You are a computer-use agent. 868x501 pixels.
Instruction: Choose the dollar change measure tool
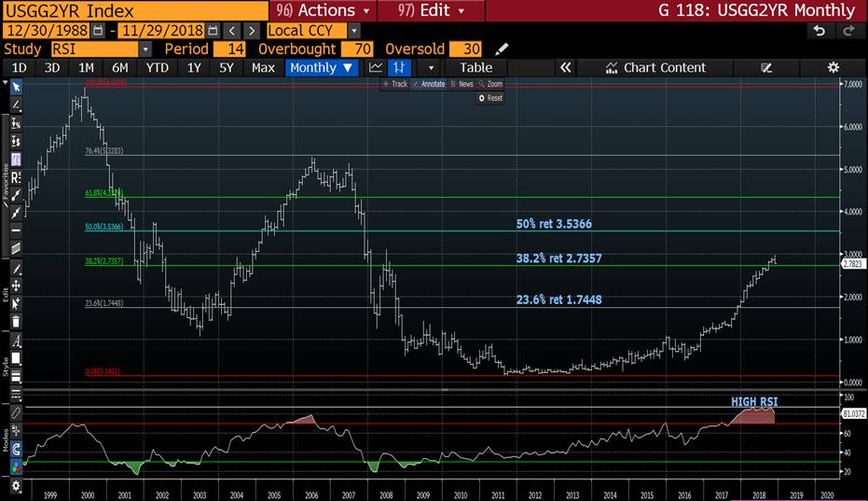pyautogui.click(x=16, y=141)
